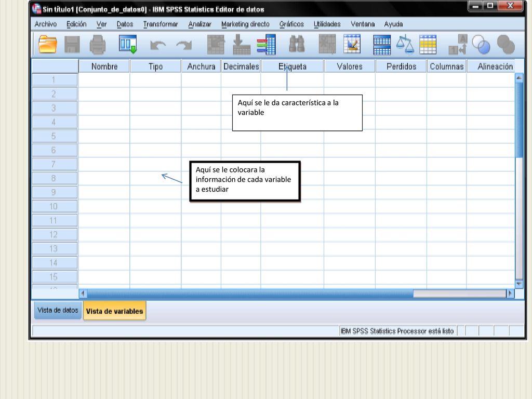The height and width of the screenshot is (399, 532).
Task: Switch to Vista de datos tab
Action: point(58,311)
